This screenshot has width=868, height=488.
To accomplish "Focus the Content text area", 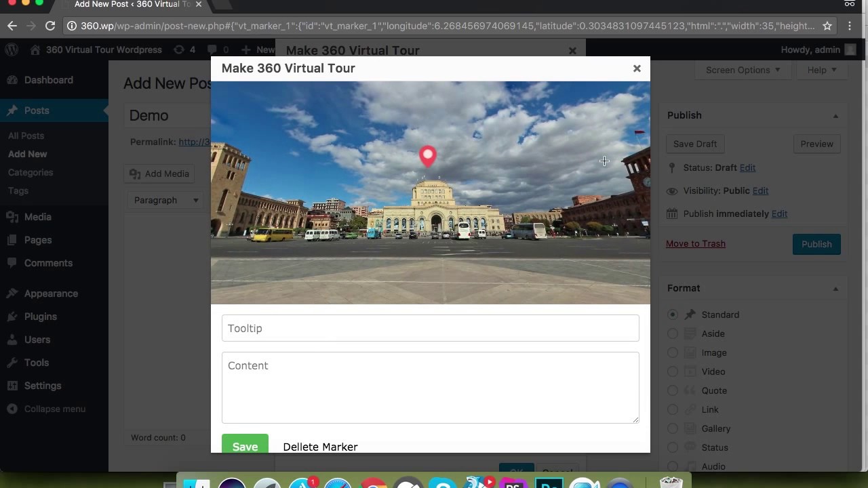I will (x=430, y=388).
